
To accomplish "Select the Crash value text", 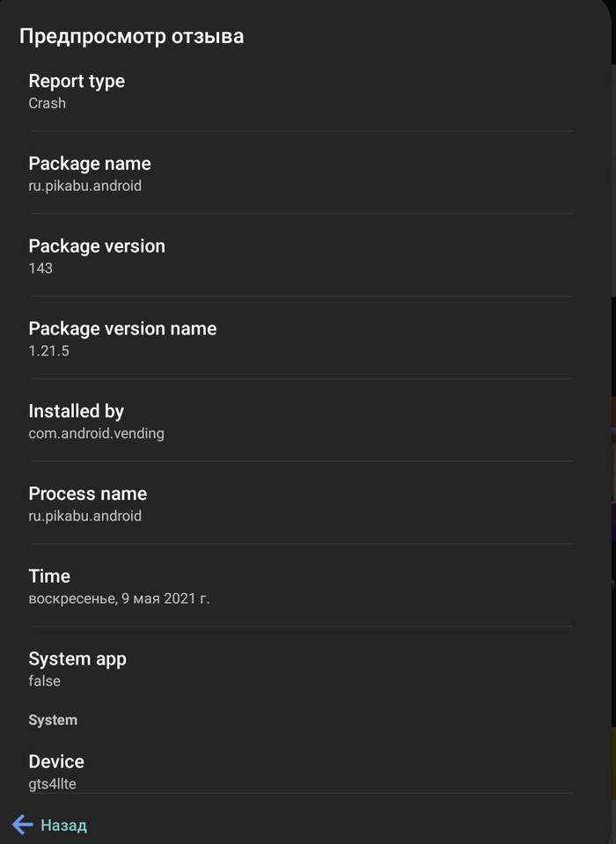I will tap(48, 103).
